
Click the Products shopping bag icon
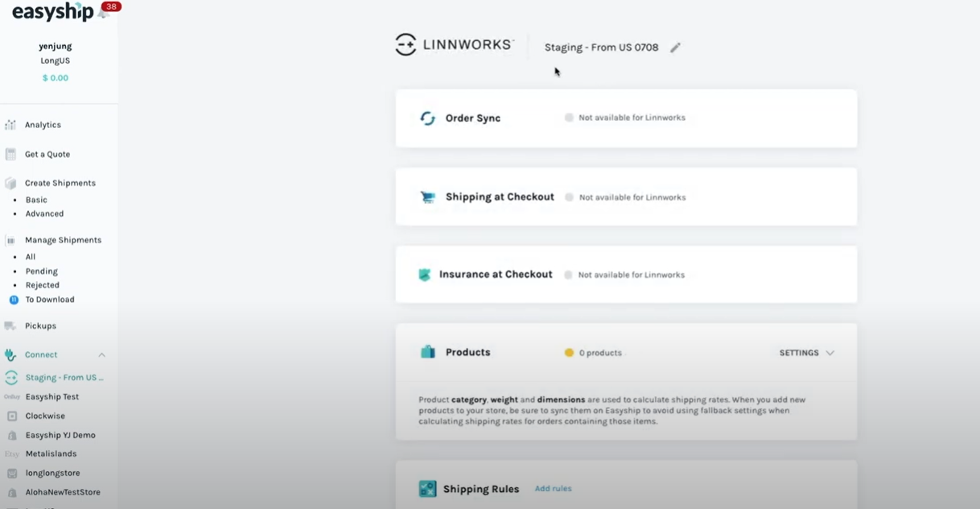coord(428,352)
